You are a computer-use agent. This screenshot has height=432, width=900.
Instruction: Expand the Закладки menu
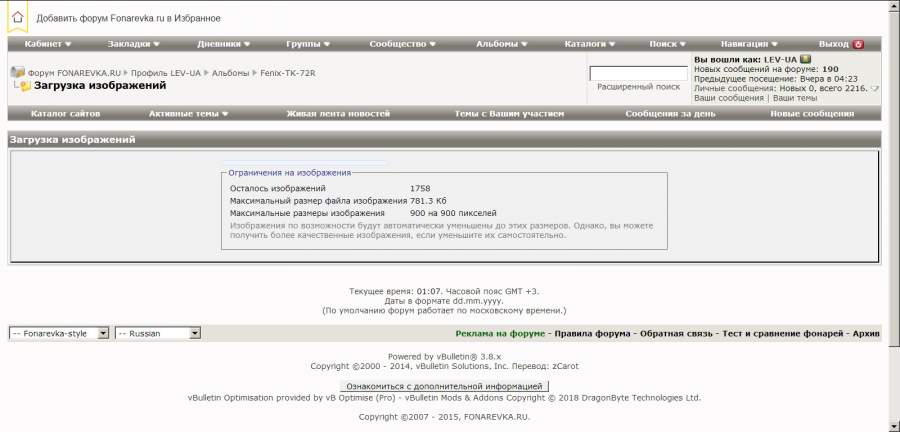[133, 44]
